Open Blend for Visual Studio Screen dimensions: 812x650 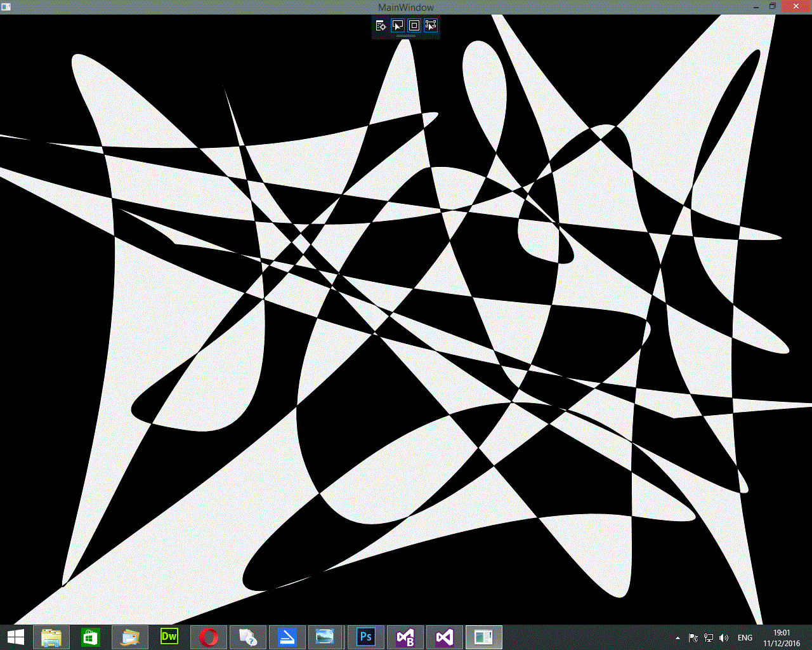405,637
